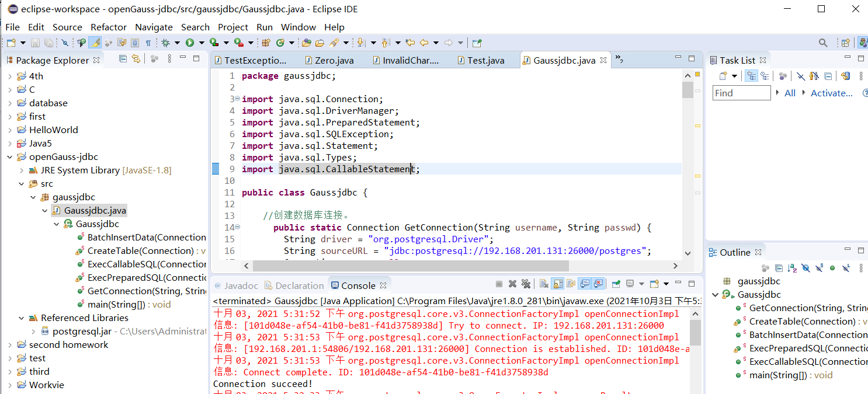
Task: Click Collapse All icon in Task List
Action: [828, 76]
